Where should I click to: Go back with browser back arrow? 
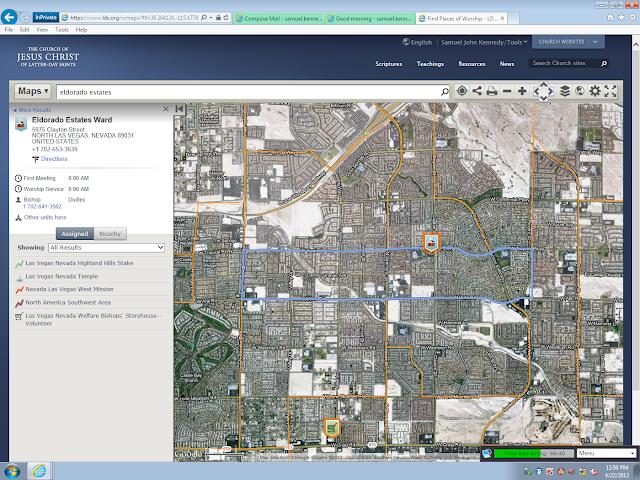[x=9, y=17]
